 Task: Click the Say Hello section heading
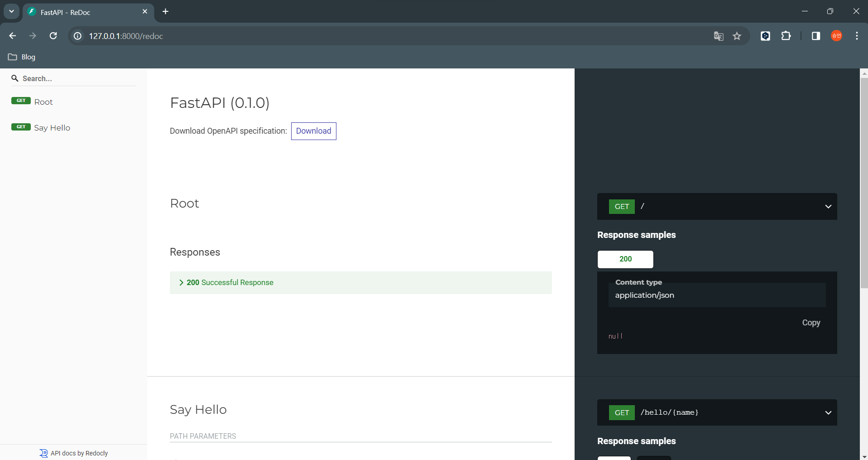[198, 410]
